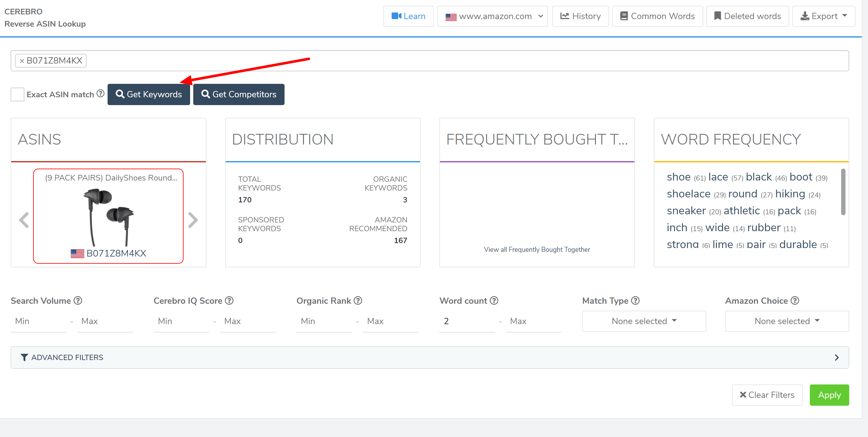Select the word 'lace' in Word Frequency
The image size is (868, 437).
[718, 177]
